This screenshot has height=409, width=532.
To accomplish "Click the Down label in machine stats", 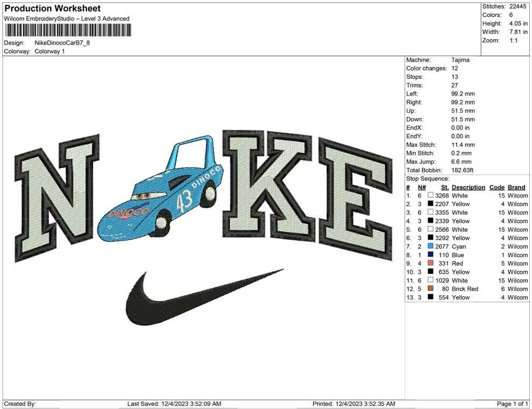I will pos(415,119).
